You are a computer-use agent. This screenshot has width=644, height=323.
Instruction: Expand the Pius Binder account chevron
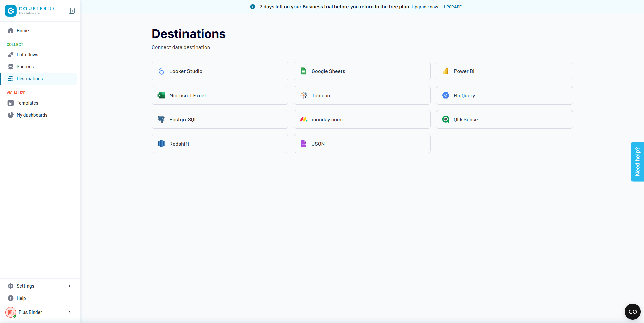pos(70,312)
